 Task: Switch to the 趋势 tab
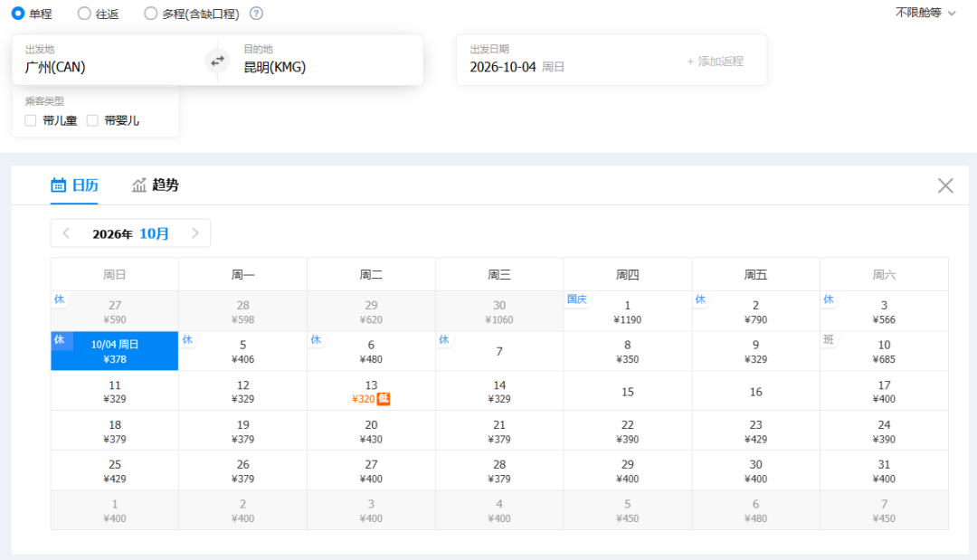tap(156, 185)
